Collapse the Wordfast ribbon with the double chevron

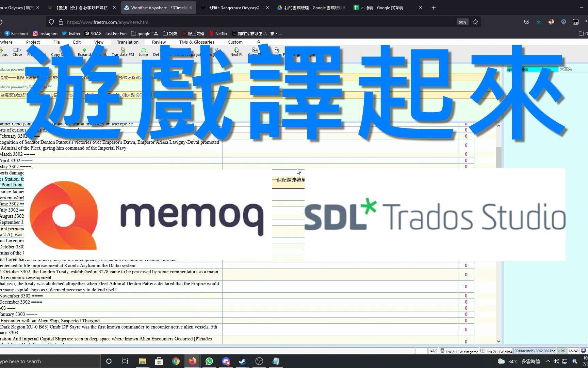(259, 42)
